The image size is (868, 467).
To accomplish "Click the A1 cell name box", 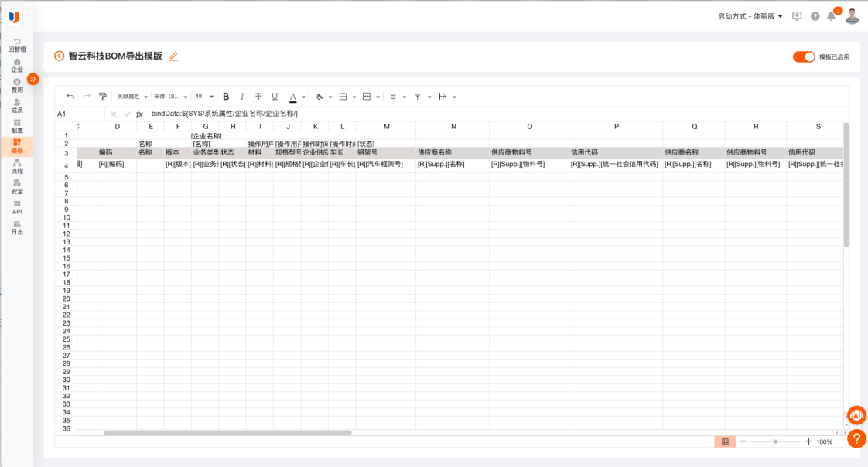I will pyautogui.click(x=79, y=114).
